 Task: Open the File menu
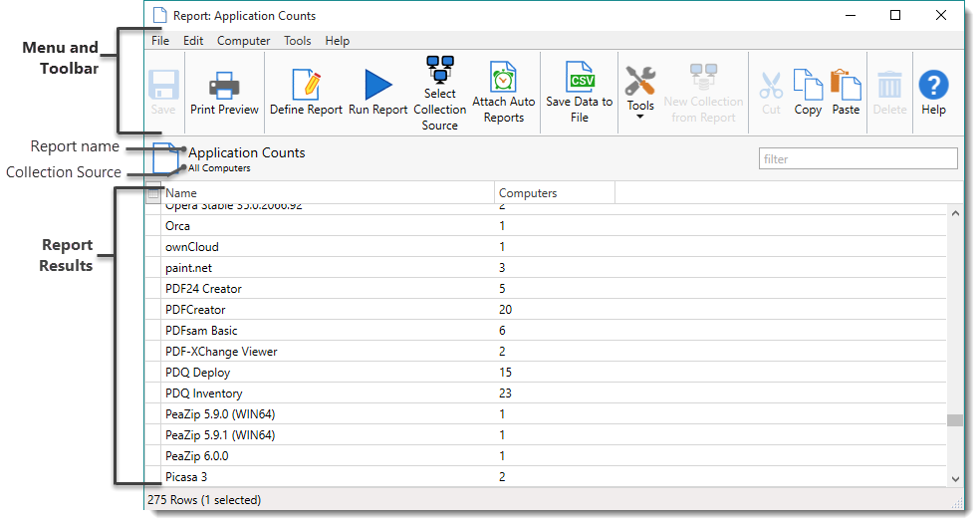tap(160, 41)
